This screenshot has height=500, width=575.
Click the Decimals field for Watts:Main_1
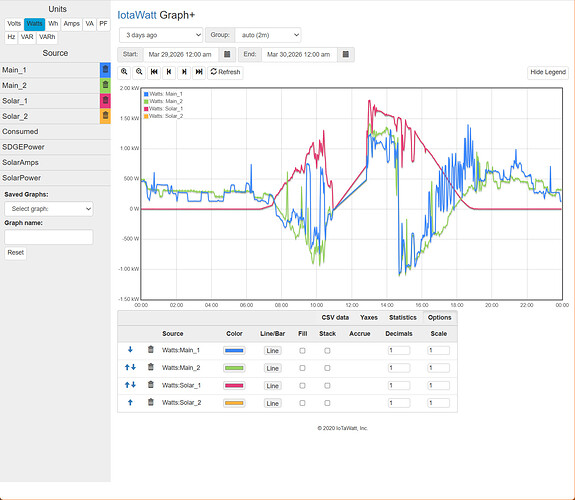click(x=399, y=350)
